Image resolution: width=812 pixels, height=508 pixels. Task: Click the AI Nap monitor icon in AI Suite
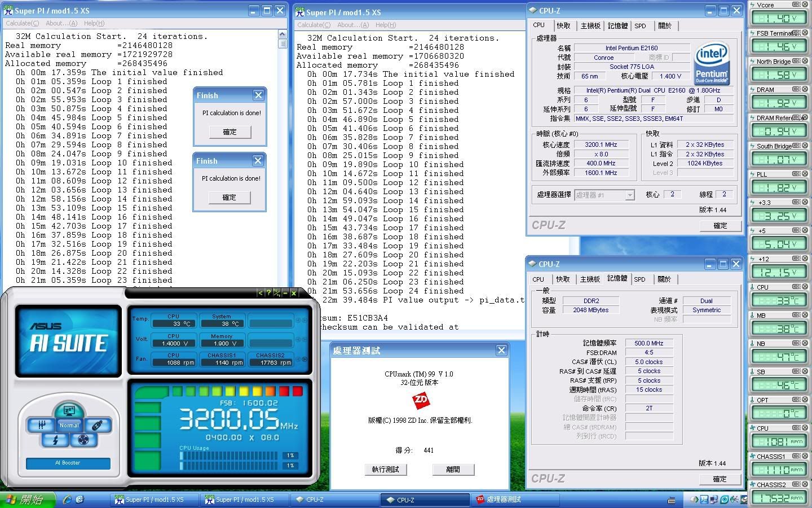click(69, 411)
